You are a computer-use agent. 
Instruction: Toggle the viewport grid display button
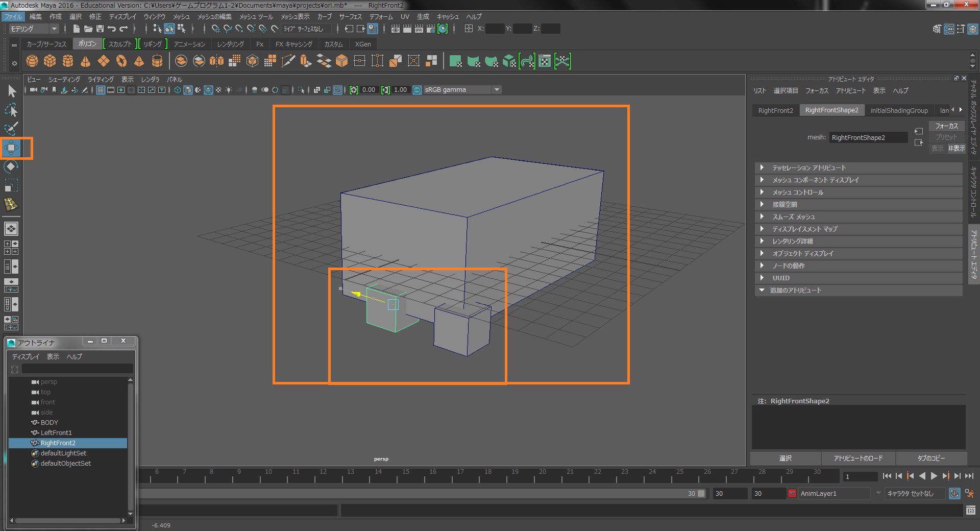101,90
